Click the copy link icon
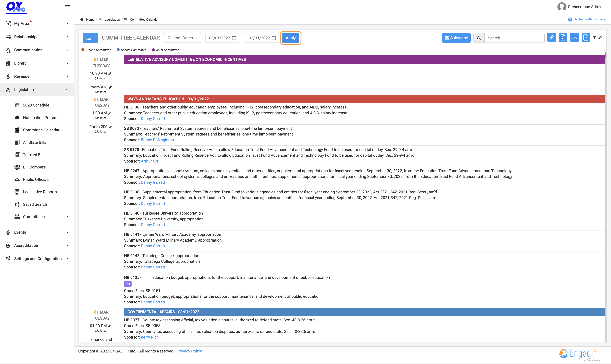Image resolution: width=611 pixels, height=364 pixels. pos(551,38)
